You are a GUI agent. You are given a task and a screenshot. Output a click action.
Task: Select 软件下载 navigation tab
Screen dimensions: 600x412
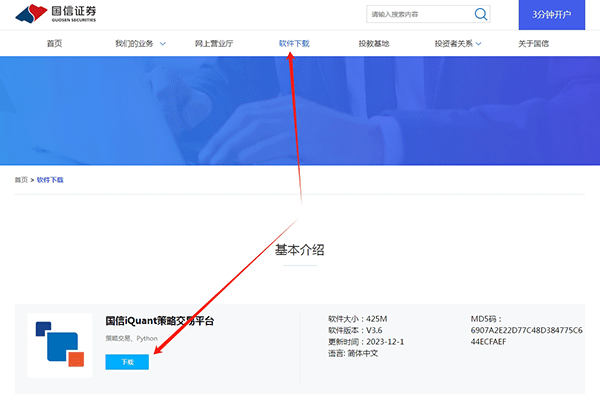point(294,44)
